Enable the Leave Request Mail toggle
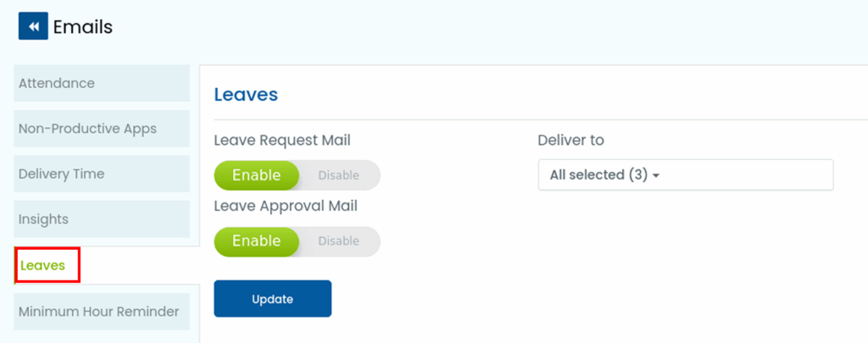 257,175
